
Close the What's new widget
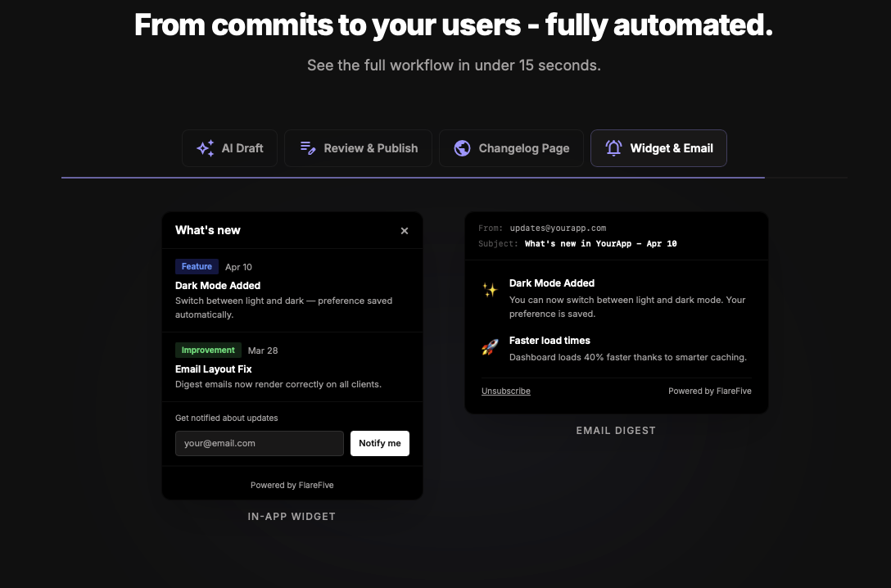coord(405,231)
